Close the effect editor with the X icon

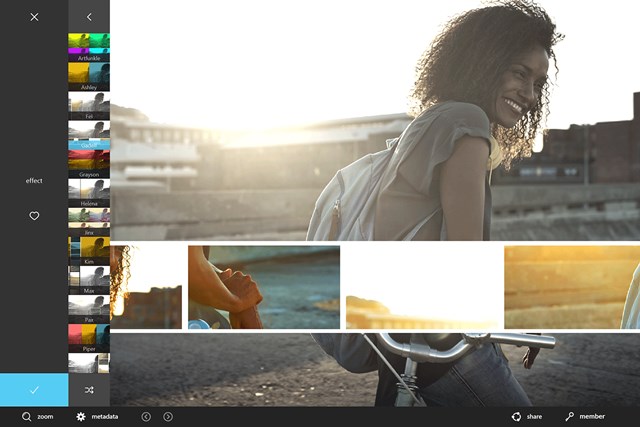pyautogui.click(x=34, y=17)
